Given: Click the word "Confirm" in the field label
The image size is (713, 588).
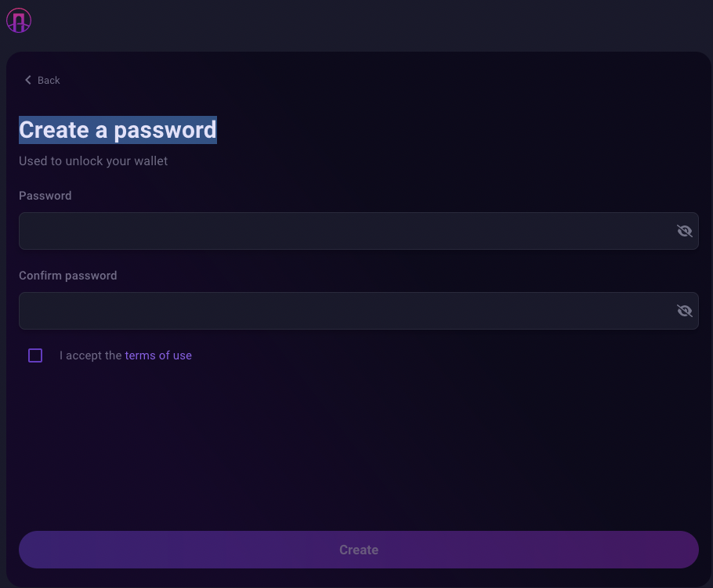Looking at the screenshot, I should coord(41,276).
